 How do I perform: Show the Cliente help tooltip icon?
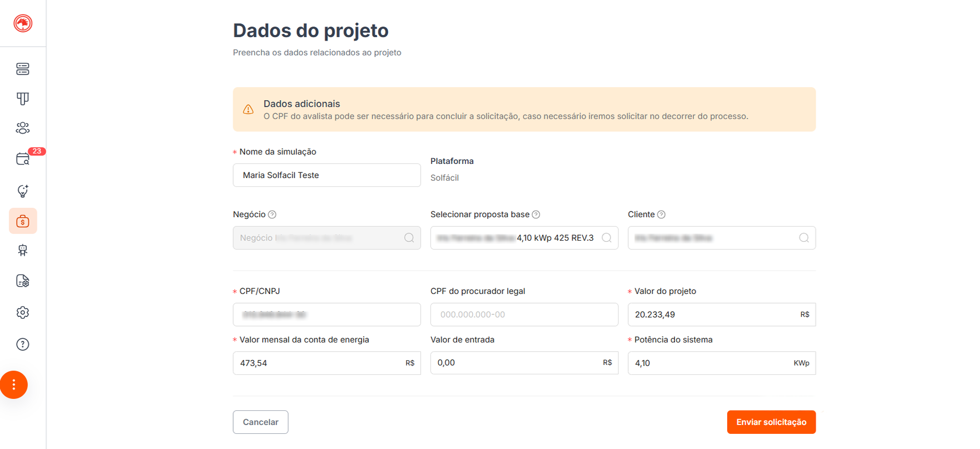pos(661,215)
